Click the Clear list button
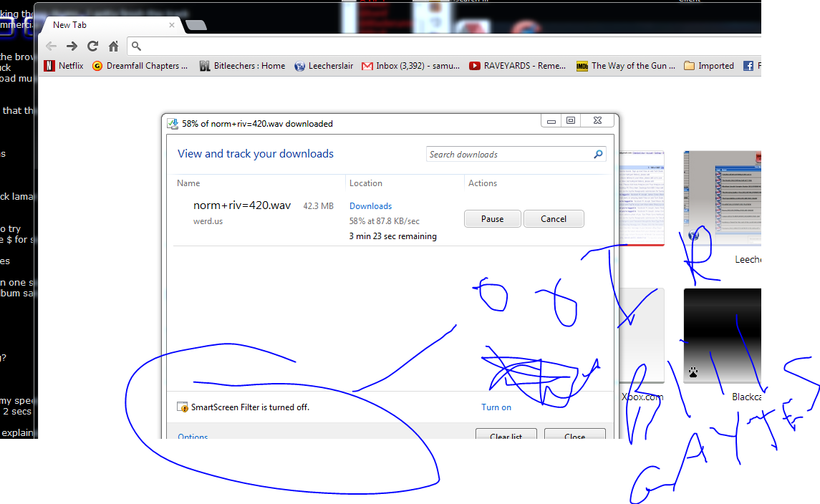The width and height of the screenshot is (820, 504). pos(506,434)
